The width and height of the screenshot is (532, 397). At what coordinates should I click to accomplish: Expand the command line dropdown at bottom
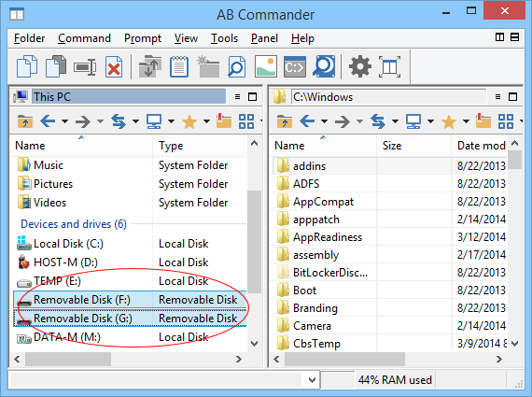(x=312, y=380)
